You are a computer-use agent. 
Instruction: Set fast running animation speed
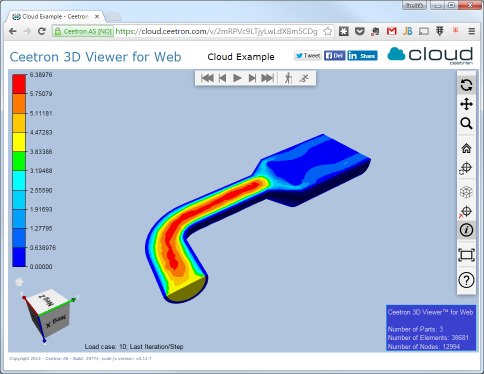click(304, 78)
